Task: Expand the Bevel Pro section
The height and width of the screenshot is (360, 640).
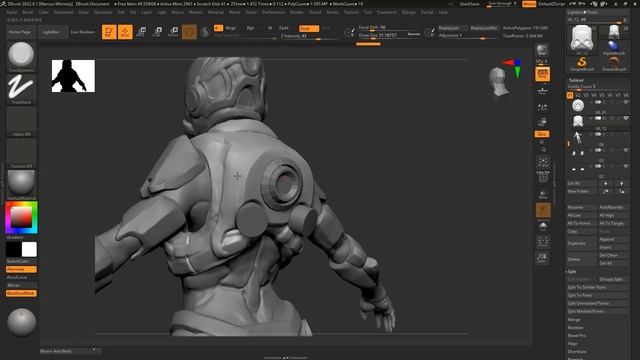Action: point(576,336)
